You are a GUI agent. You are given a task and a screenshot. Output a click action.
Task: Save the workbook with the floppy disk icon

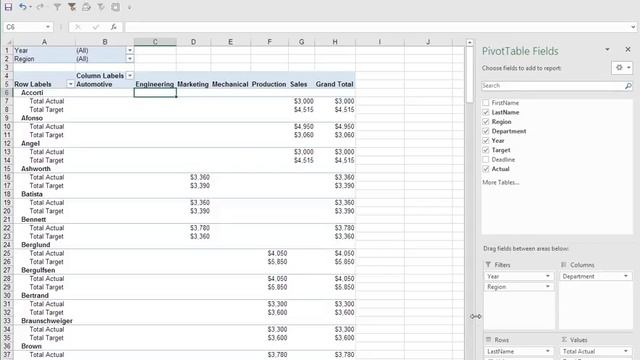(x=8, y=7)
